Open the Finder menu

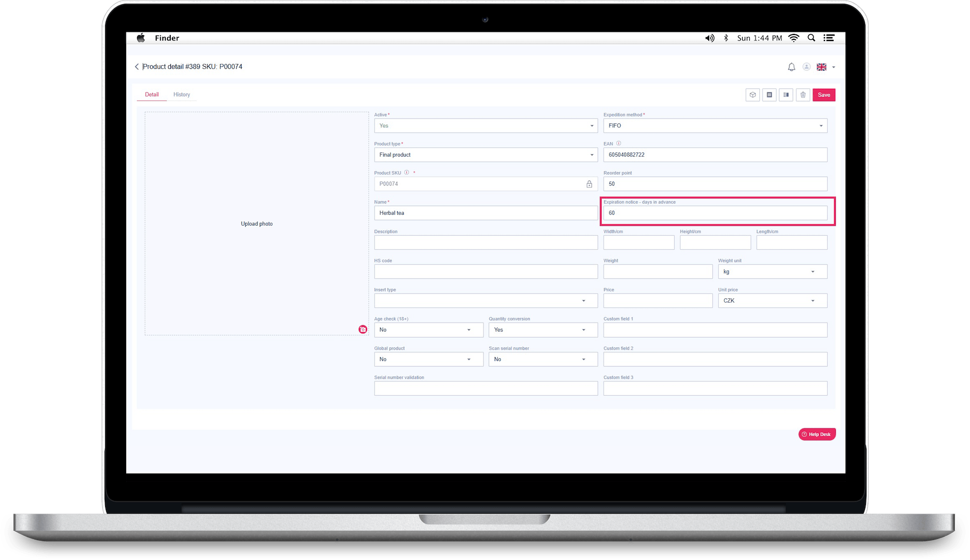tap(167, 38)
